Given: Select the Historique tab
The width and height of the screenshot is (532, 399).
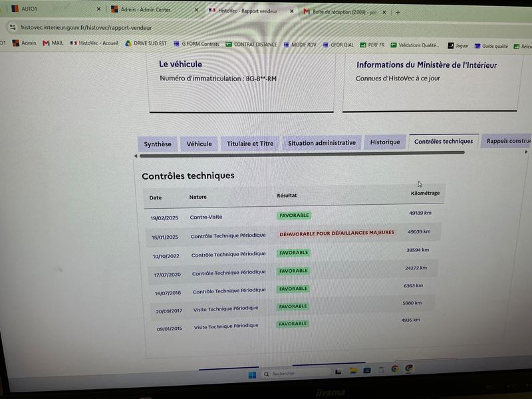Looking at the screenshot, I should point(385,142).
